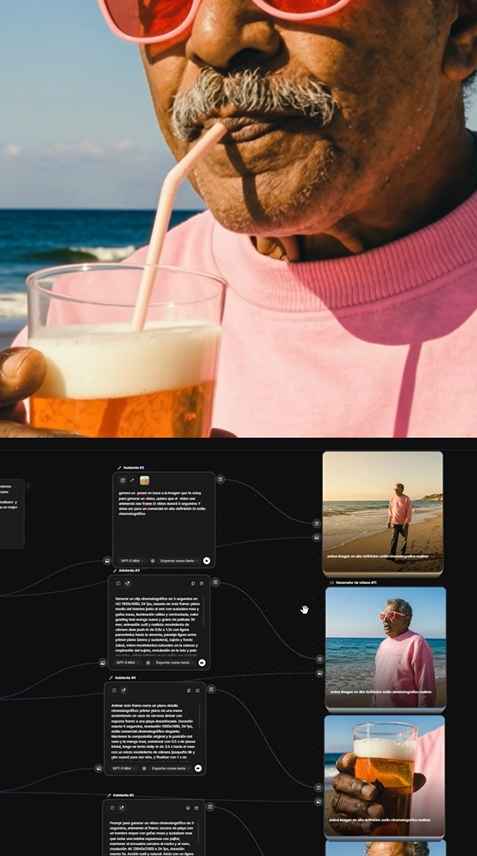
Task: Click the round white button in Asistente #3 footer
Action: point(202,663)
